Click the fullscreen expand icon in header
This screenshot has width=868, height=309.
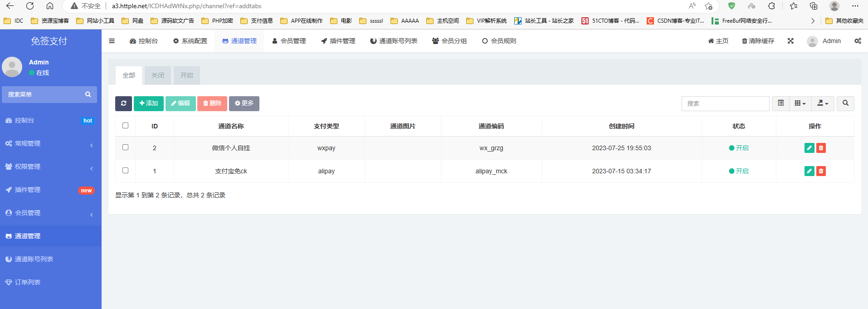point(790,41)
